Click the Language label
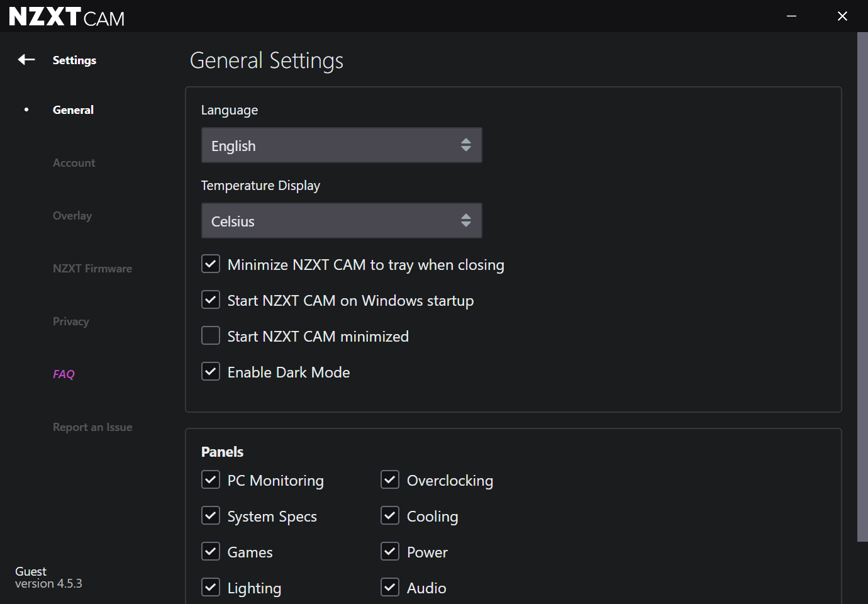The image size is (868, 604). [230, 110]
